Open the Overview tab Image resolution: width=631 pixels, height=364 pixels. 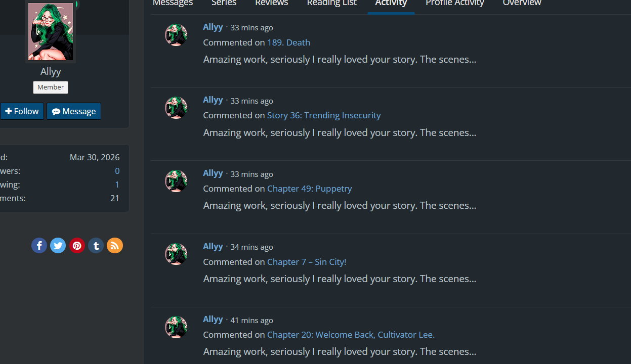pyautogui.click(x=522, y=4)
